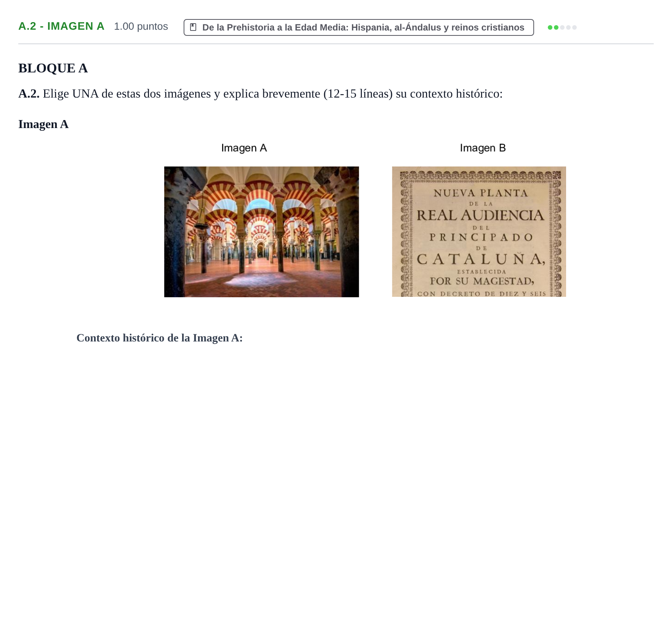Image resolution: width=672 pixels, height=625 pixels.
Task: Click the difficulty dots indicator
Action: (562, 27)
